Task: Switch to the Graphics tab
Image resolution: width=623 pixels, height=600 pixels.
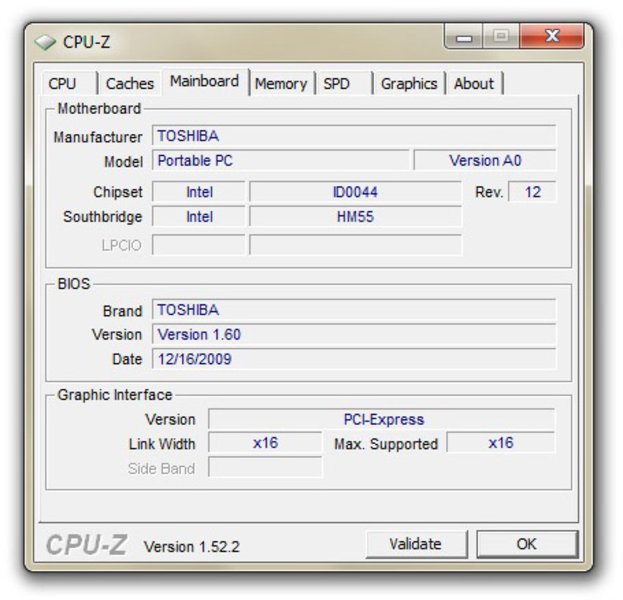Action: pos(409,83)
